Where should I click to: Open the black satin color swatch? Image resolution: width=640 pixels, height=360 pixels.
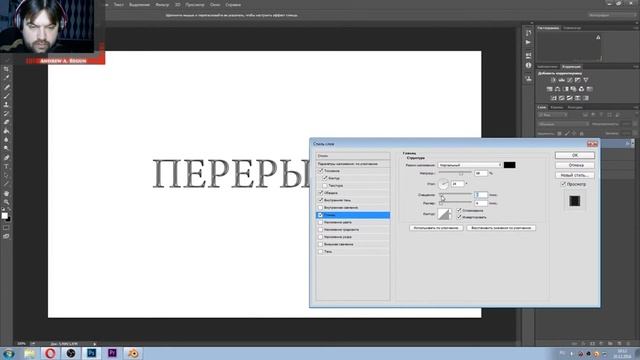(x=509, y=165)
